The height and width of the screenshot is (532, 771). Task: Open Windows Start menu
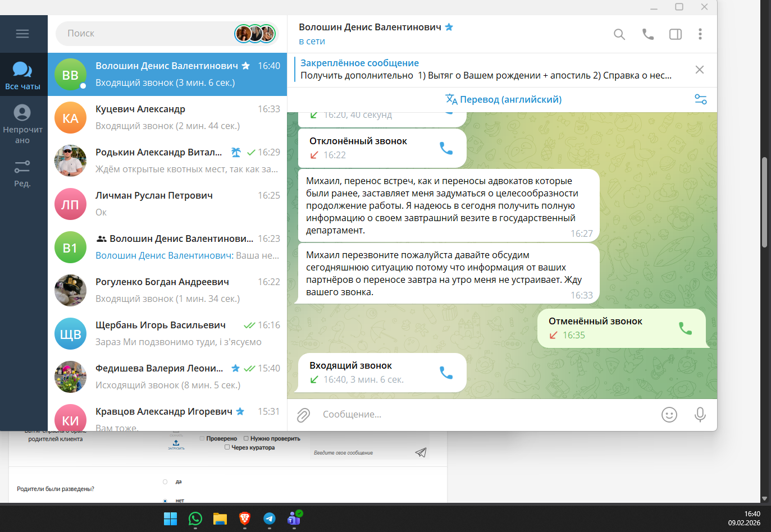(170, 519)
